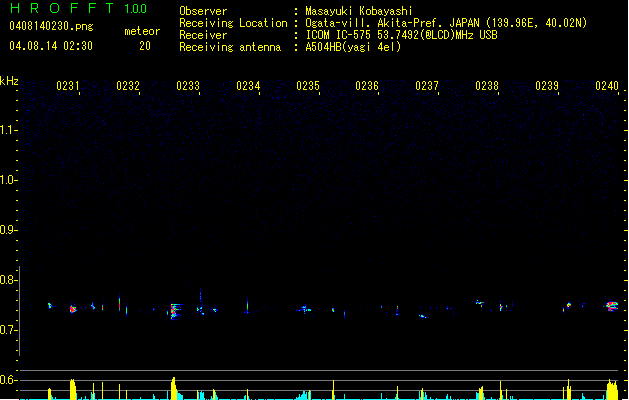Image resolution: width=629 pixels, height=400 pixels.
Task: Click the HROFFT 1.0.0 title text
Action: click(78, 8)
